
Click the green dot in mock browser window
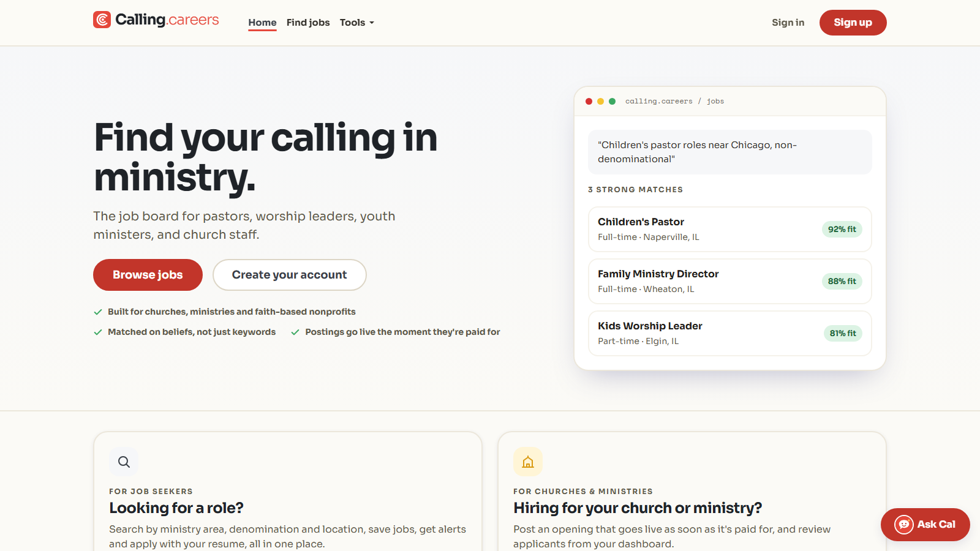612,102
